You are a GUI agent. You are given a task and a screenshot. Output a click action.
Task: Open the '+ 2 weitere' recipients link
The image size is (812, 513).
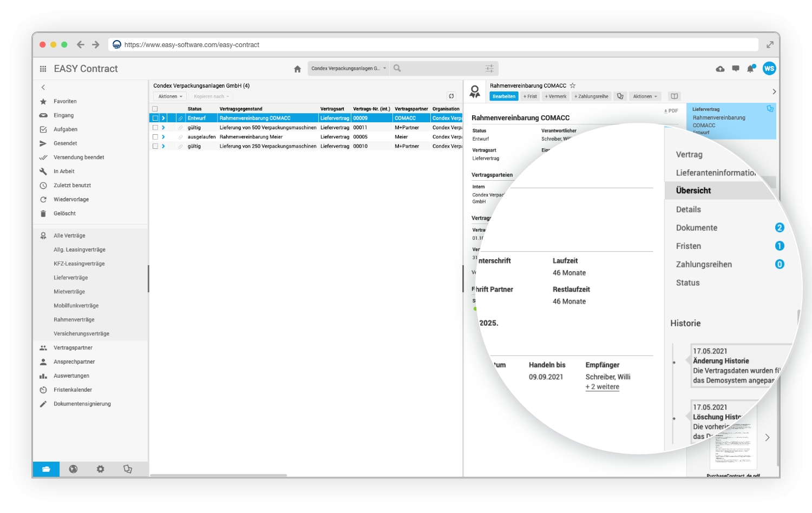[603, 387]
